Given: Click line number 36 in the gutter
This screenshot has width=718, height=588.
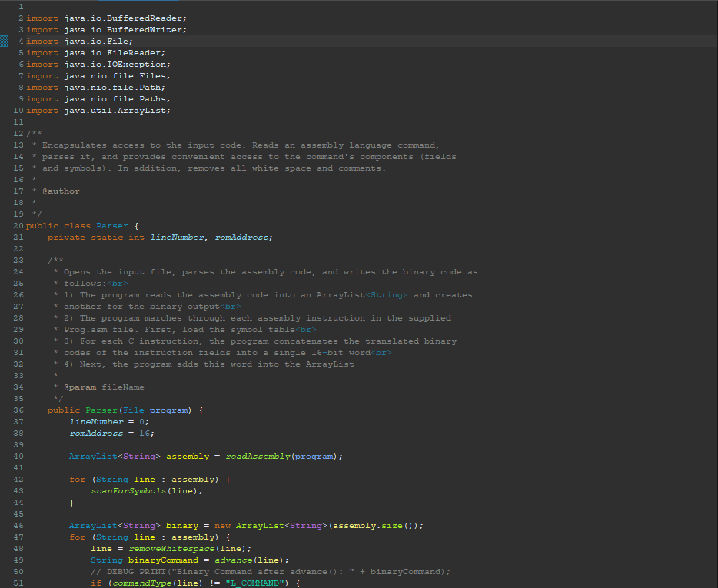Looking at the screenshot, I should click(18, 410).
